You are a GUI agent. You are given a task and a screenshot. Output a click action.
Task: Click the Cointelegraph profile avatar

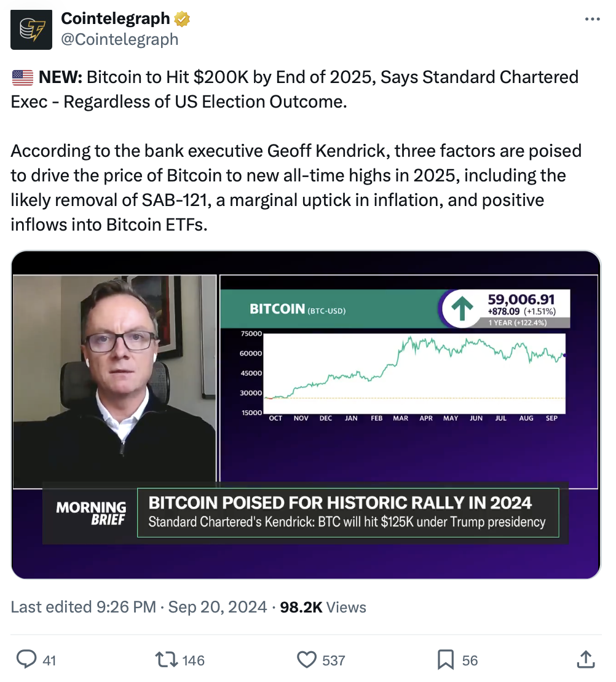point(31,30)
